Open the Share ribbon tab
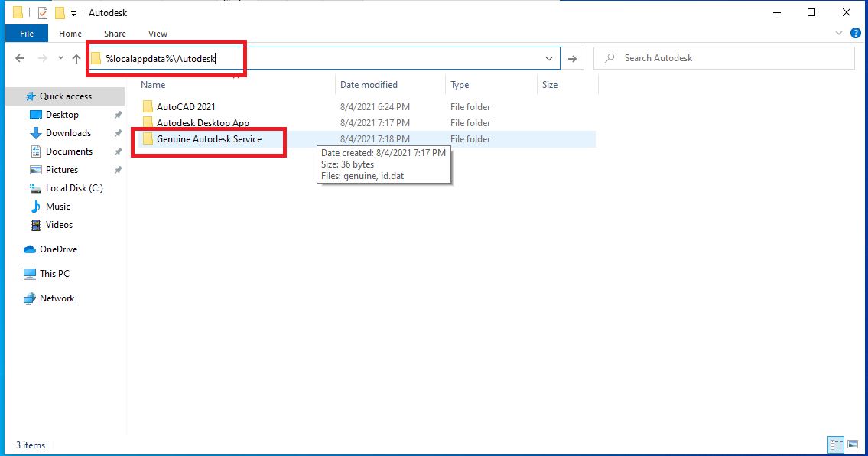The image size is (868, 456). coord(115,34)
